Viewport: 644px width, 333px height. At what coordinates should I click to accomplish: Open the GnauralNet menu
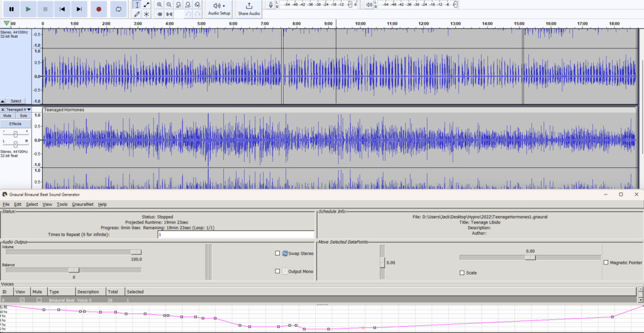click(x=82, y=204)
